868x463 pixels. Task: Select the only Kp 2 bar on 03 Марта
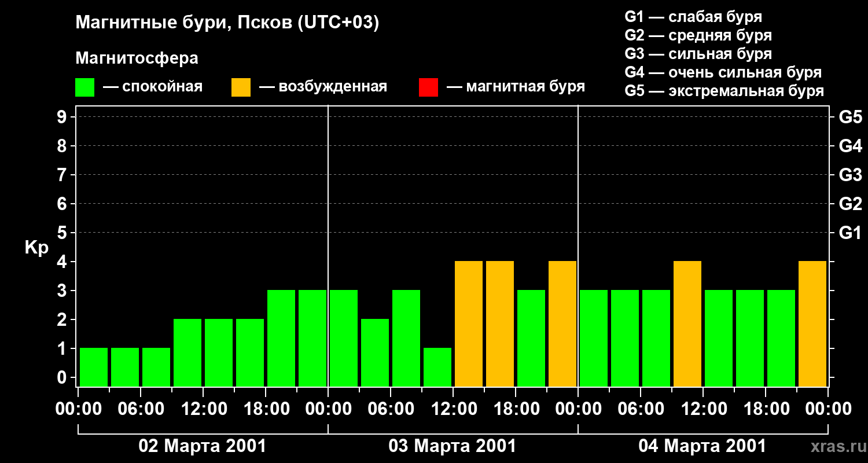coord(375,352)
